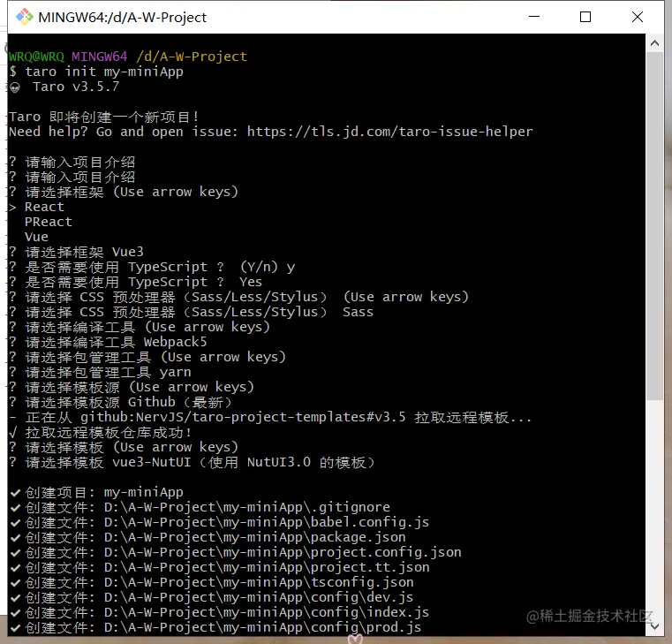Click the Taro v3.5.7 version line

click(x=76, y=87)
